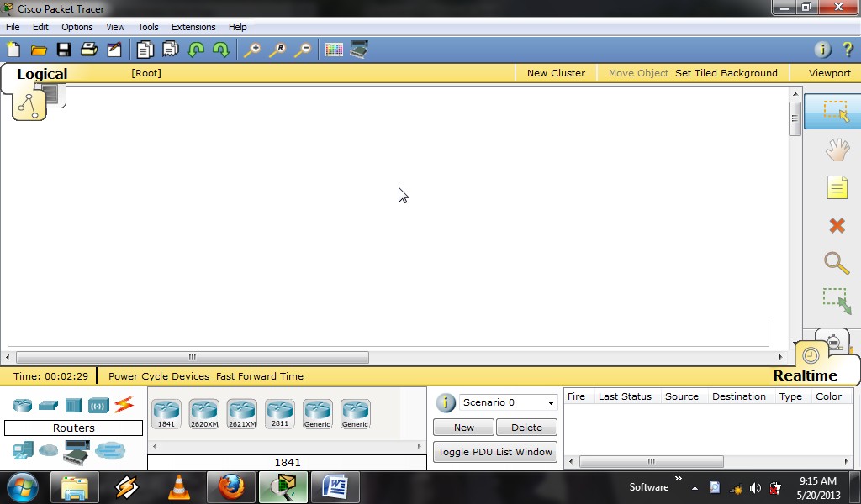The image size is (861, 504).
Task: Select the red X Delete tool
Action: pyautogui.click(x=837, y=225)
